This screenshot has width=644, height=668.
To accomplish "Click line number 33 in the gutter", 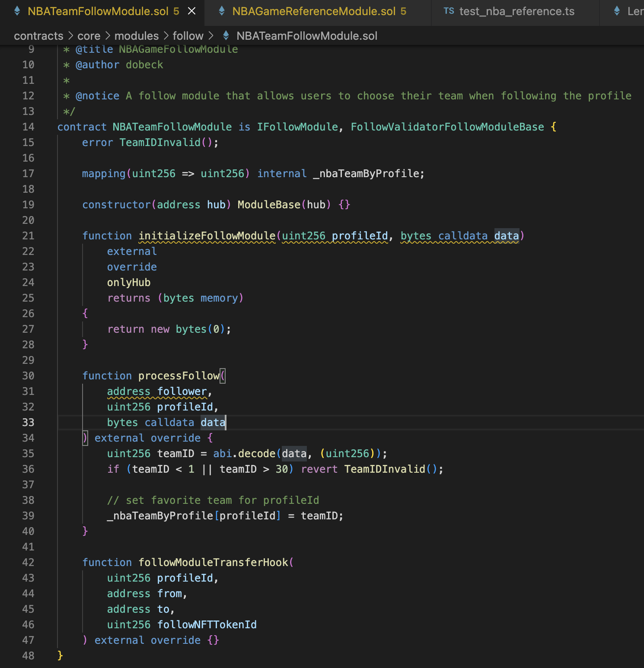I will click(x=28, y=423).
